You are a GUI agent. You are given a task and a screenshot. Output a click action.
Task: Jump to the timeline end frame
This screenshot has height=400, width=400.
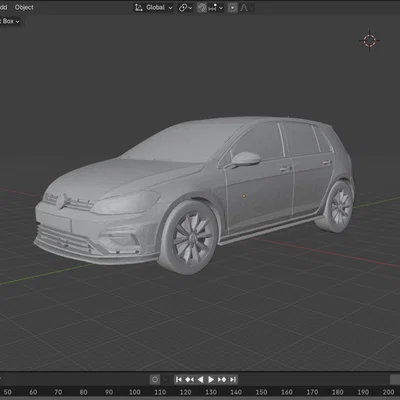tap(233, 379)
